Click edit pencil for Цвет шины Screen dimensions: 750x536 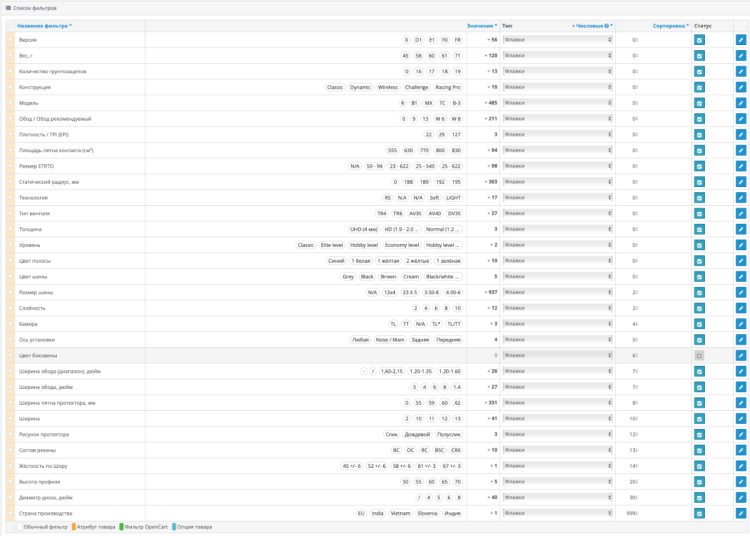pos(741,277)
